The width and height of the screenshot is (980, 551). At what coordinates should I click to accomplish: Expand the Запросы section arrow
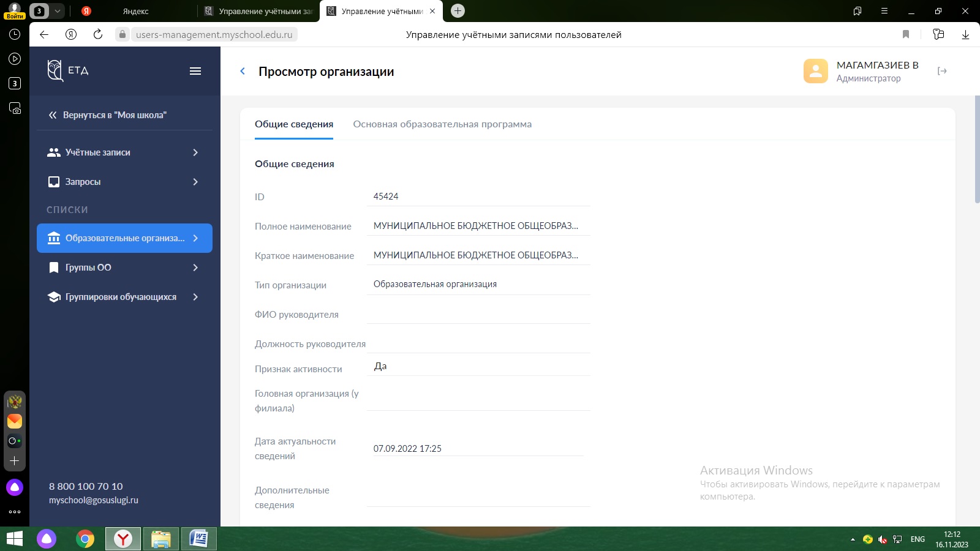195,182
